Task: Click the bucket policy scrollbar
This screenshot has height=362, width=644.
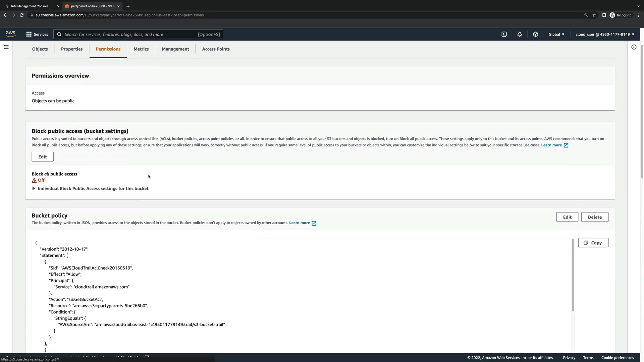Action: pos(573,275)
